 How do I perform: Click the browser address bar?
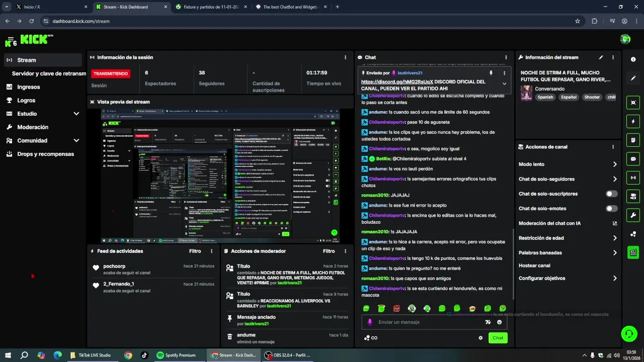(307, 21)
